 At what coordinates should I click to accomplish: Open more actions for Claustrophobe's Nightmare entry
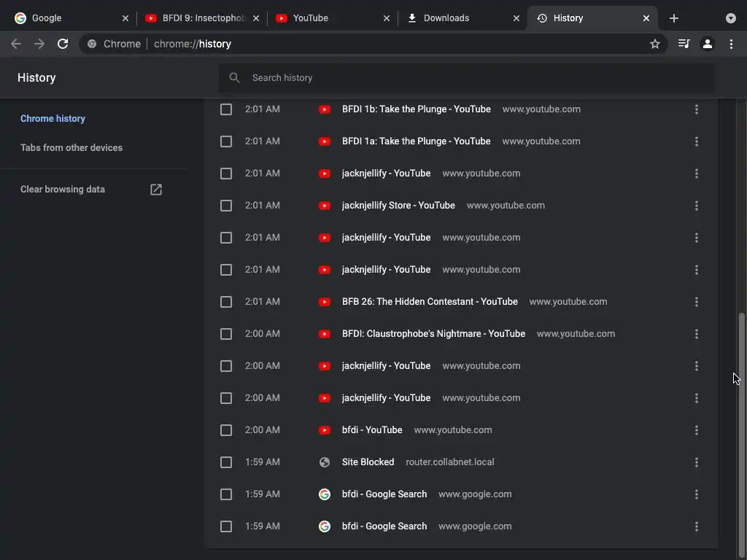697,334
